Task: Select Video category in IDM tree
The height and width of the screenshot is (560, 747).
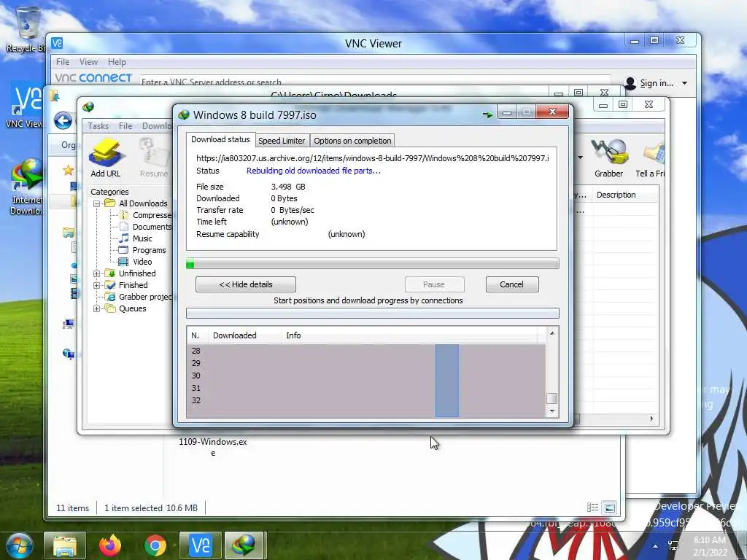Action: tap(135, 262)
